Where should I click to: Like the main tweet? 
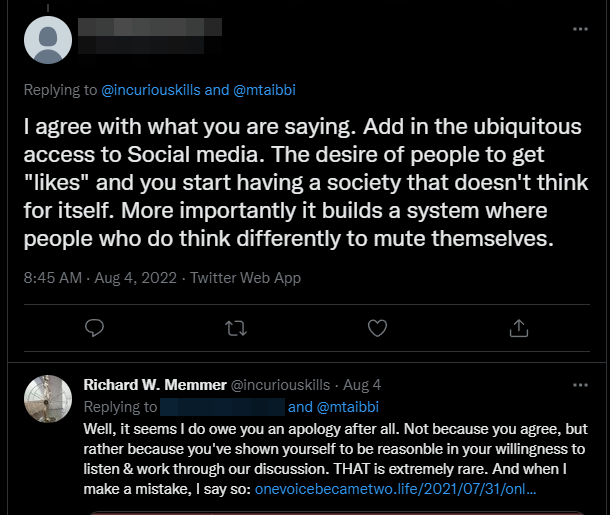(377, 327)
